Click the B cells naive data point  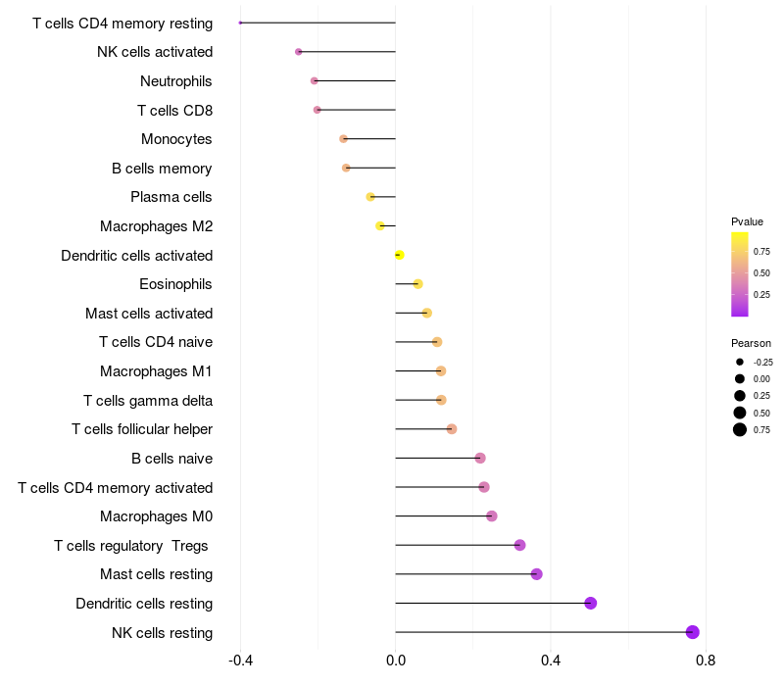[x=480, y=458]
